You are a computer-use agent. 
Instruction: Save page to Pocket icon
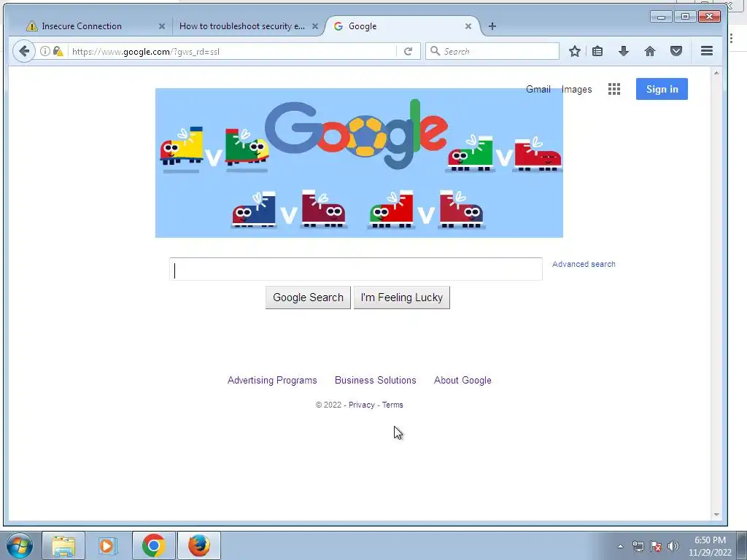point(676,52)
